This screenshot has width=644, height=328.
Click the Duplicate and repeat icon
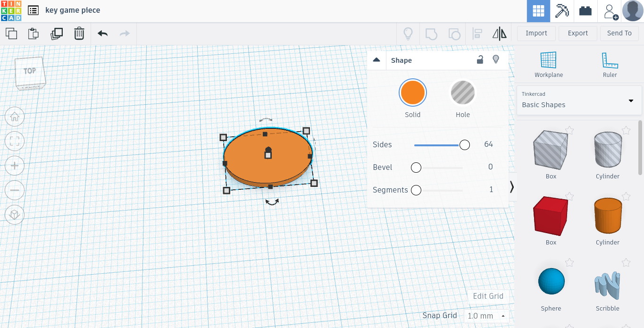(57, 34)
